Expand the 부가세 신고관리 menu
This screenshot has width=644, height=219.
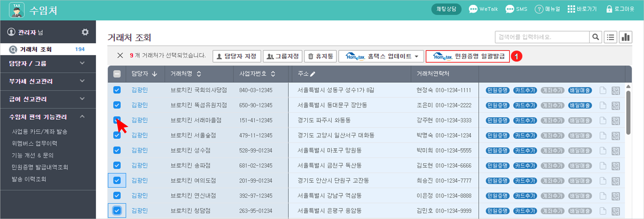48,81
